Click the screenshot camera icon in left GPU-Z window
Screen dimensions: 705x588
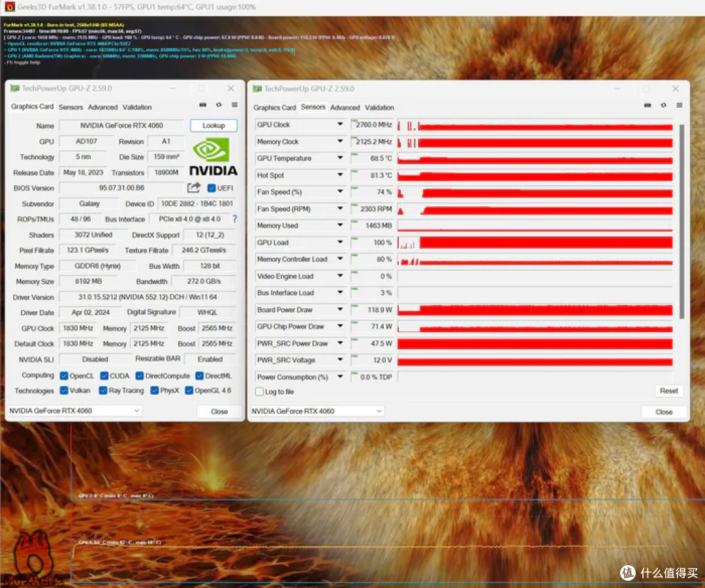(203, 104)
